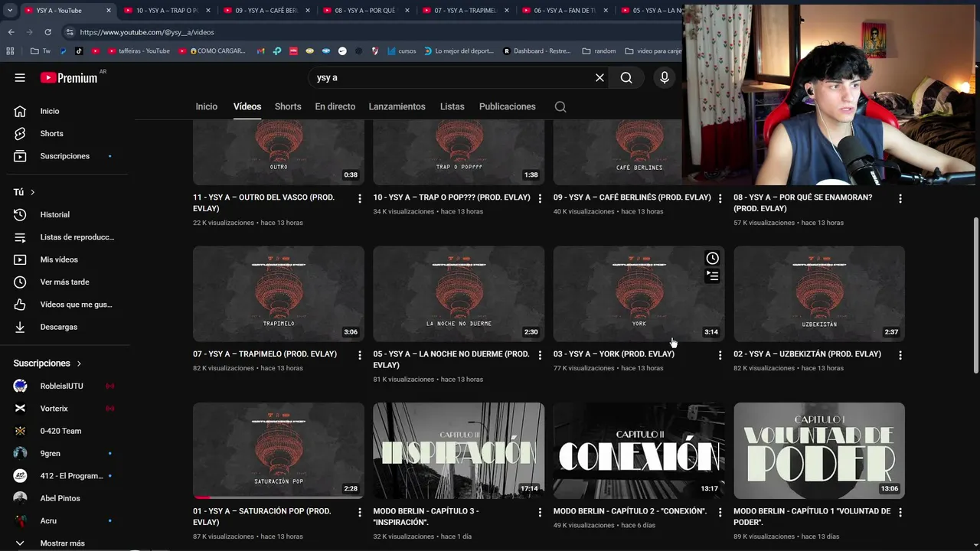Switch to Listas channel tab
The width and height of the screenshot is (980, 551).
[452, 106]
